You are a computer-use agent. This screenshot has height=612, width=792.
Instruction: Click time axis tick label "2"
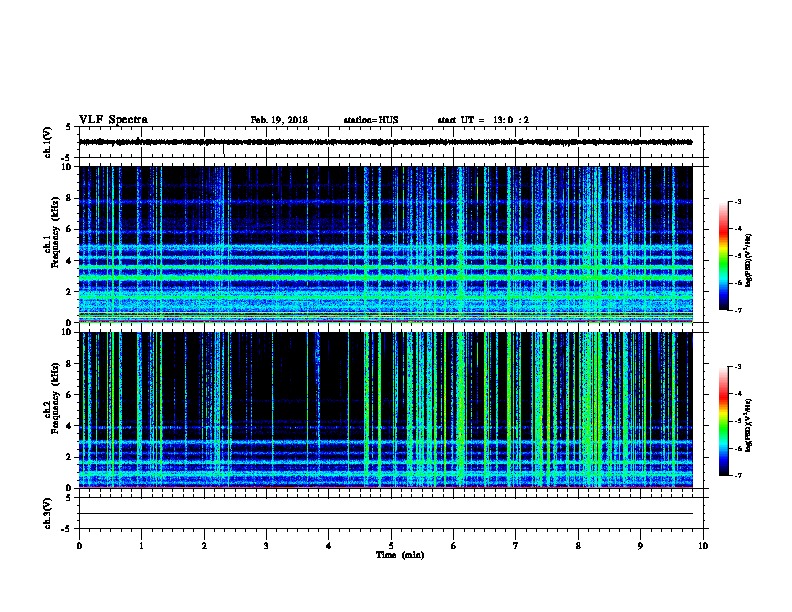pyautogui.click(x=204, y=546)
